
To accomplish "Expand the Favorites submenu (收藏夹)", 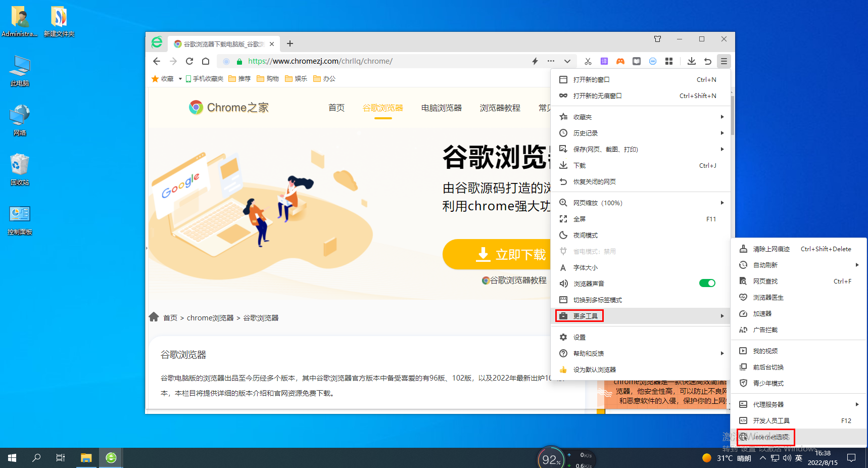I will (640, 117).
